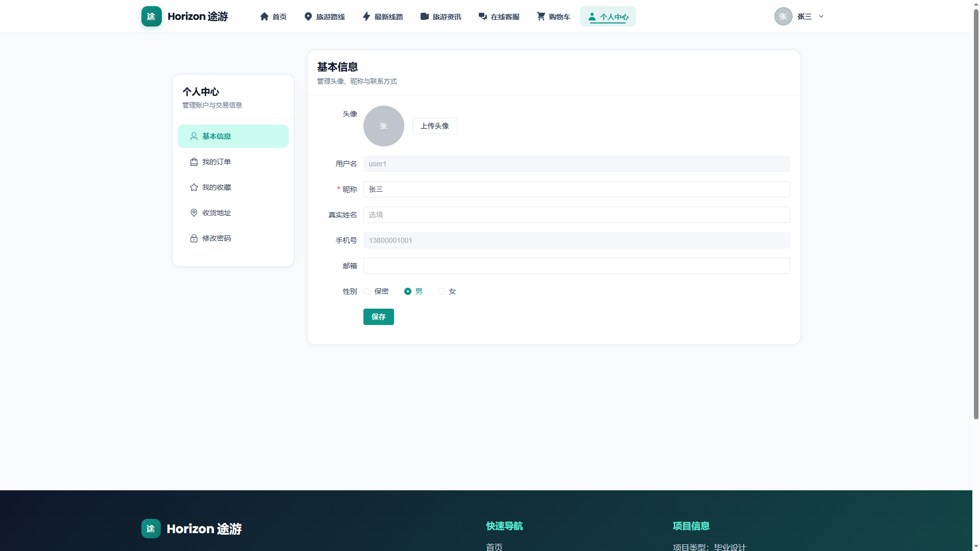This screenshot has width=980, height=551.
Task: Open the 张 avatar menu in header
Action: [x=783, y=16]
